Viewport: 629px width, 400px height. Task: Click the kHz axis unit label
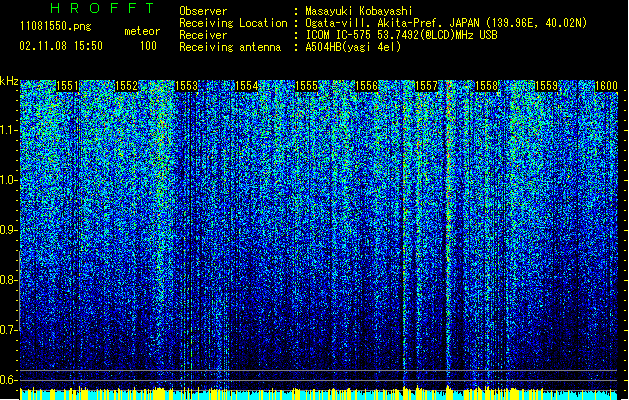9,81
